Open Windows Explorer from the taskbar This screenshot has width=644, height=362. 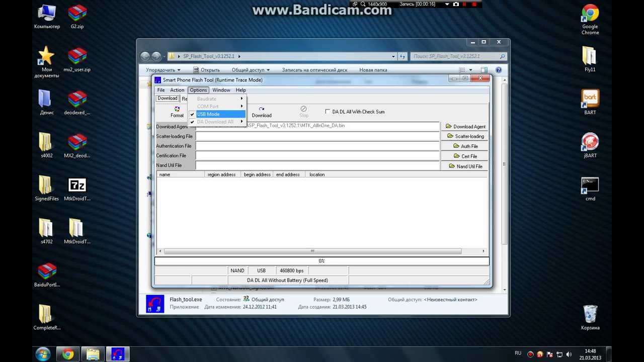[x=93, y=354]
